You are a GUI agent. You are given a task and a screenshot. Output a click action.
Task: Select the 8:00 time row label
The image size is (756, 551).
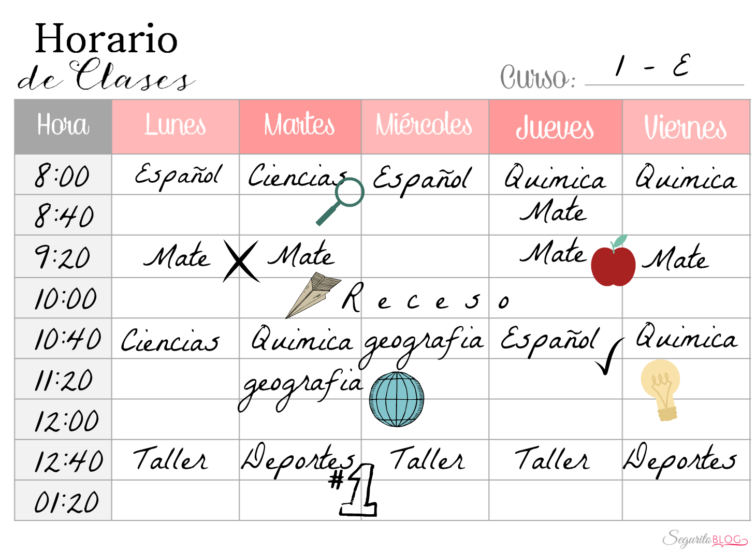63,175
